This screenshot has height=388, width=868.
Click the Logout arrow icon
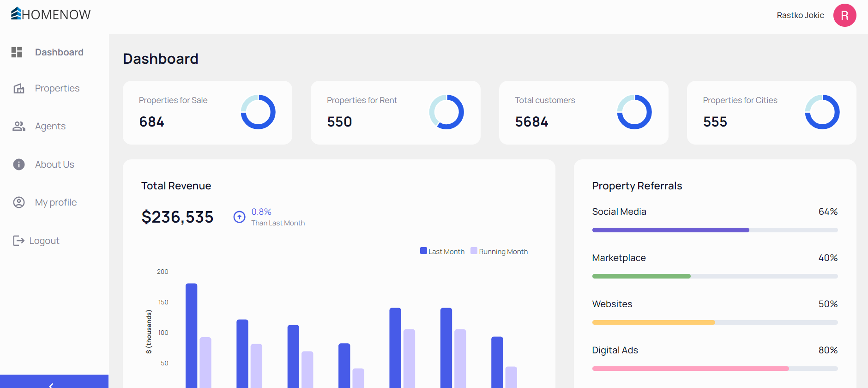19,241
